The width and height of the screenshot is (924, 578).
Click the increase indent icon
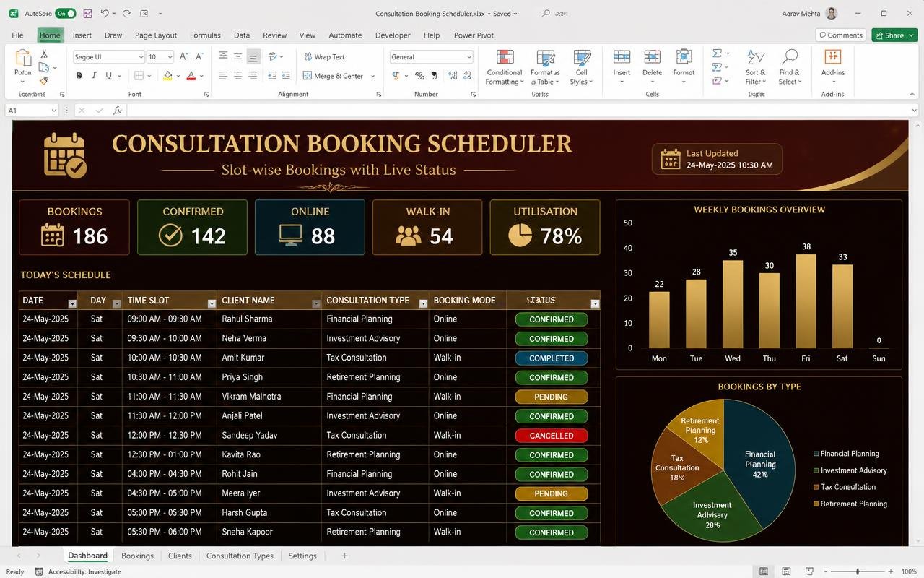point(286,76)
